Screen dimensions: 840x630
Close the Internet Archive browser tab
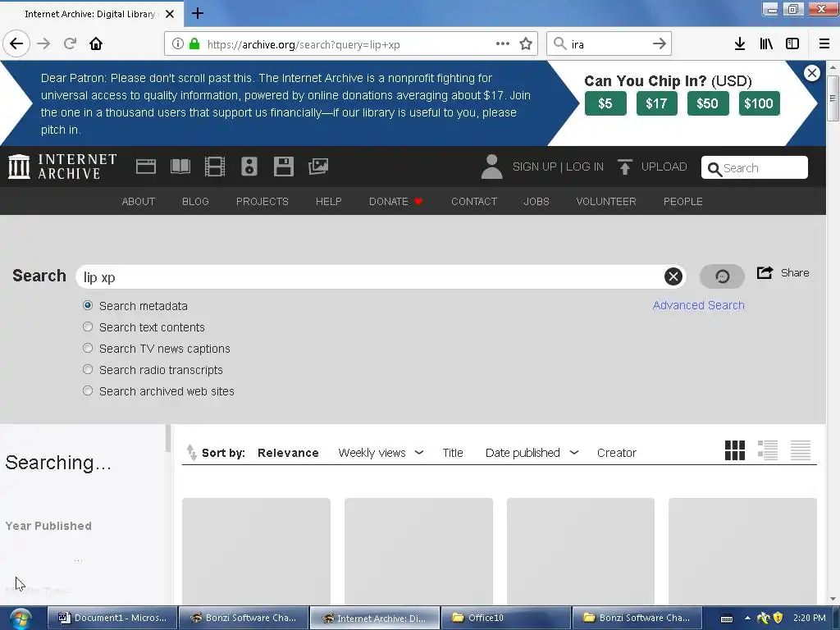[170, 14]
